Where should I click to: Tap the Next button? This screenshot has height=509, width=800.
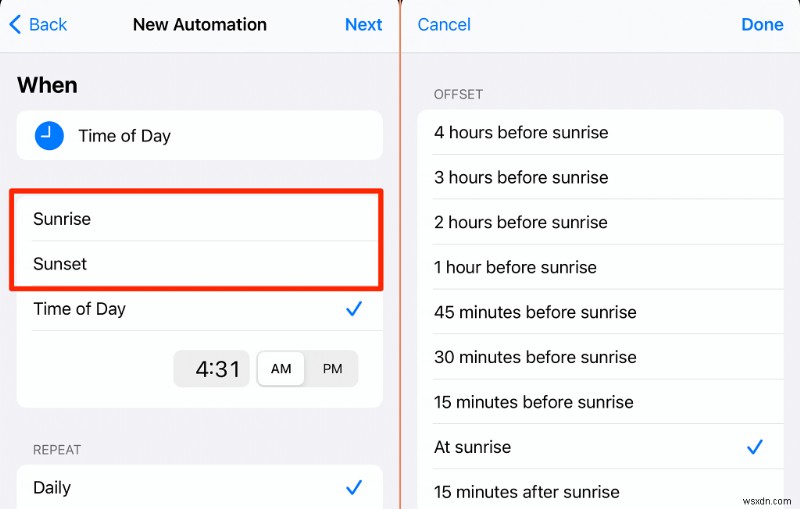pos(363,24)
